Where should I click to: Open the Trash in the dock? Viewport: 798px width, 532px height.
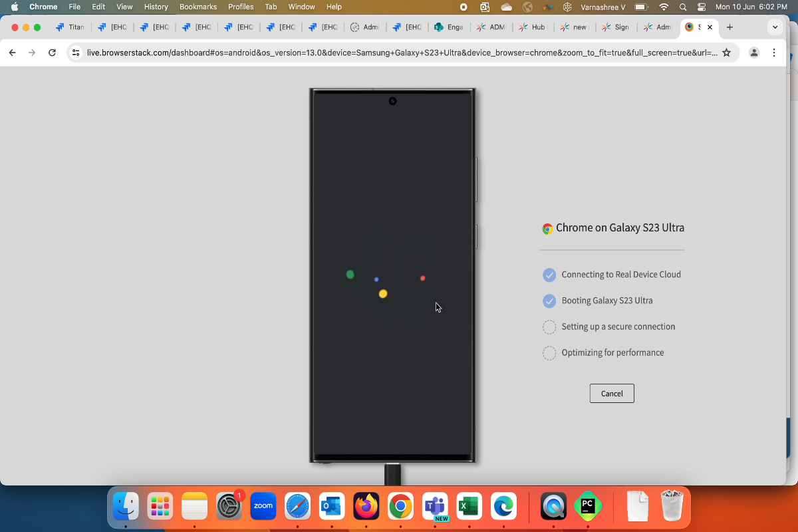pyautogui.click(x=672, y=506)
